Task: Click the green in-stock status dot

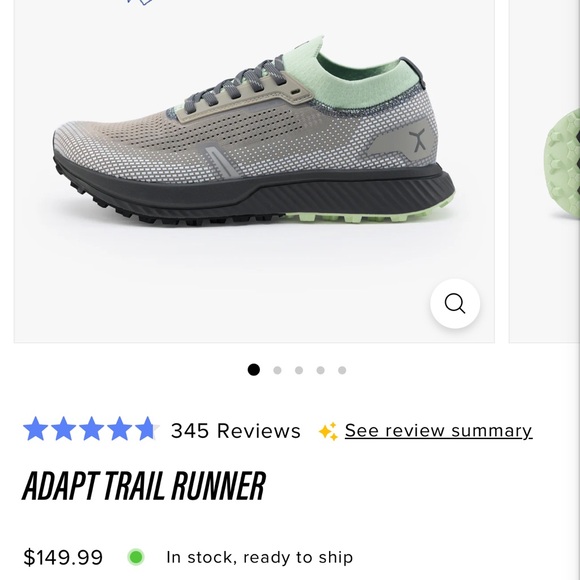Action: tap(136, 557)
